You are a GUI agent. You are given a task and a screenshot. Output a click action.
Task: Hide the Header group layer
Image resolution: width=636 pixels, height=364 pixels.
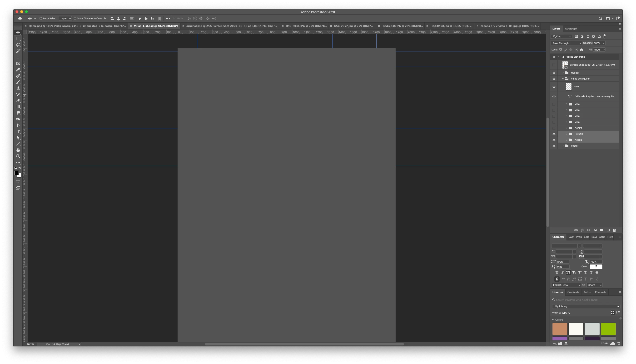click(554, 73)
